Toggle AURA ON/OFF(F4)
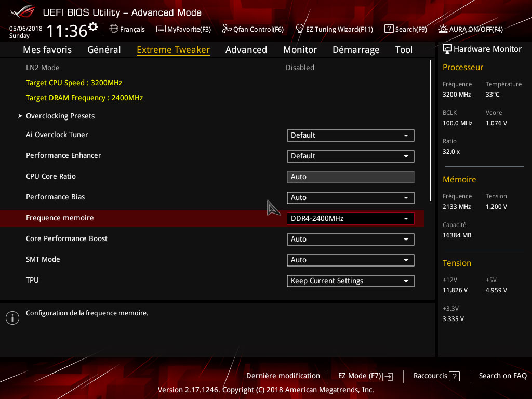The height and width of the screenshot is (399, 532). [x=471, y=29]
